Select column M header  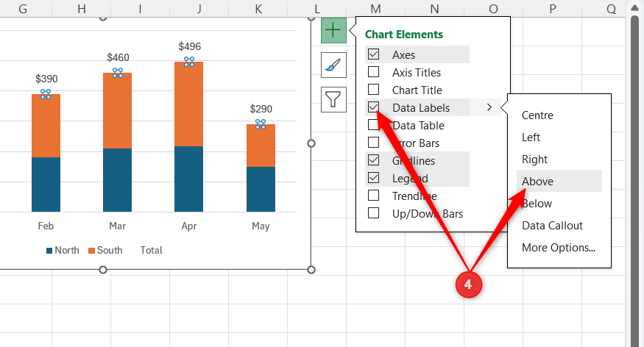[375, 9]
